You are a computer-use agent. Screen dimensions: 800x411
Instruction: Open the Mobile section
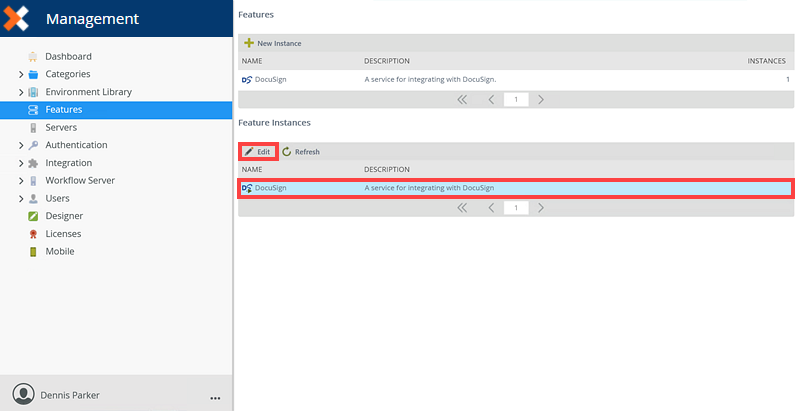coord(60,251)
